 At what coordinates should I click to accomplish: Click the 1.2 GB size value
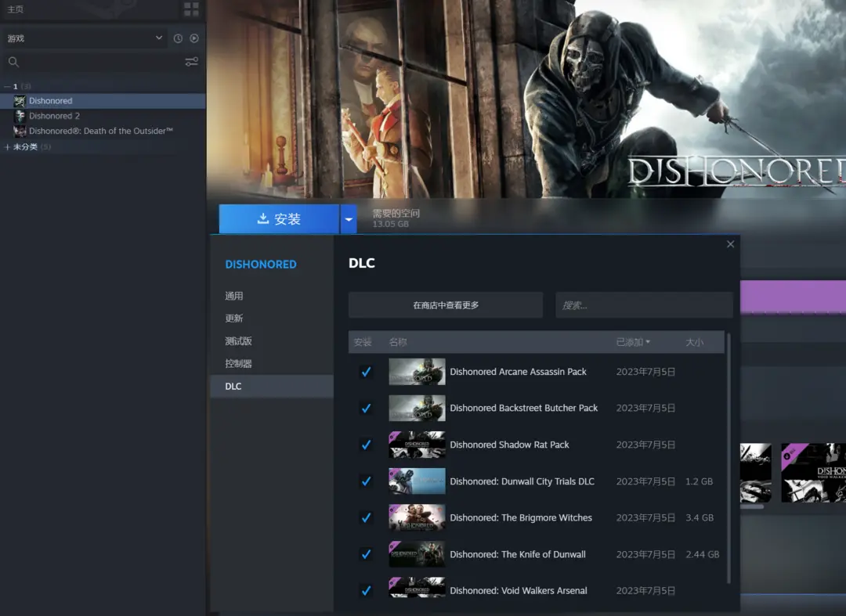(700, 481)
